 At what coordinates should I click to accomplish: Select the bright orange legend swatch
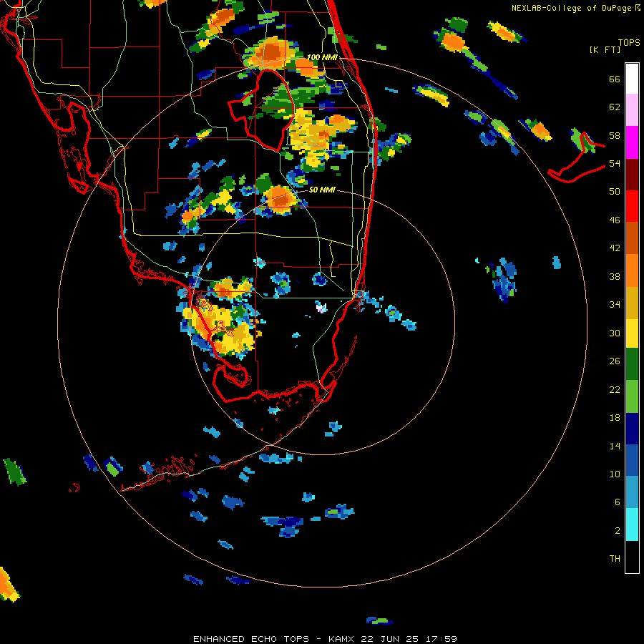pos(632,270)
